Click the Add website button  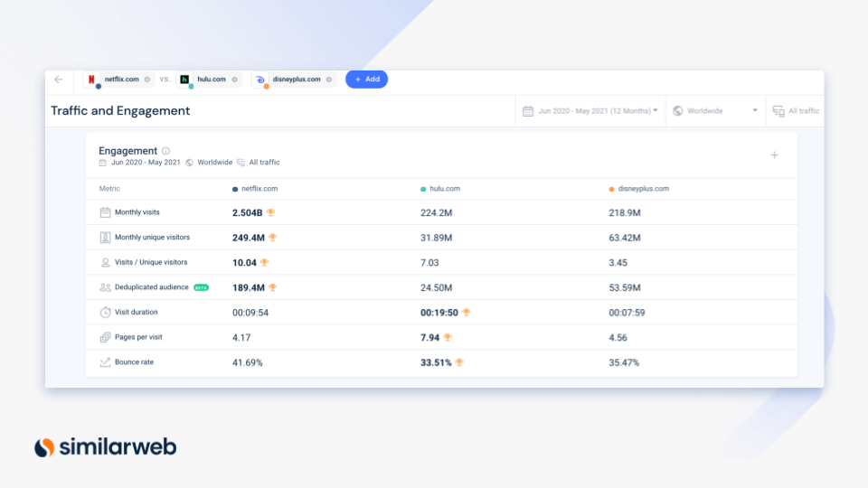pyautogui.click(x=366, y=80)
